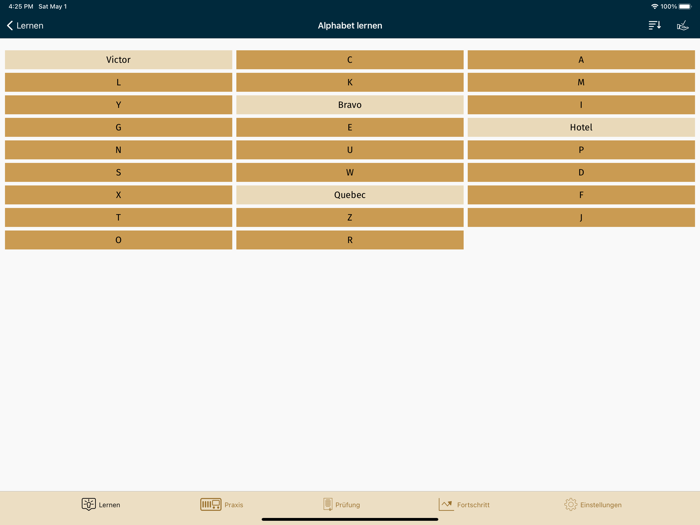Screen dimensions: 700x525
Task: Flip the Quebec card back
Action: (x=350, y=195)
